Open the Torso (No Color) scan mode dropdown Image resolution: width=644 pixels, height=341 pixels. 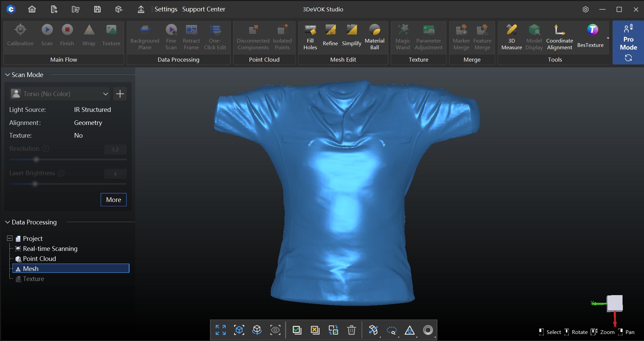[105, 94]
